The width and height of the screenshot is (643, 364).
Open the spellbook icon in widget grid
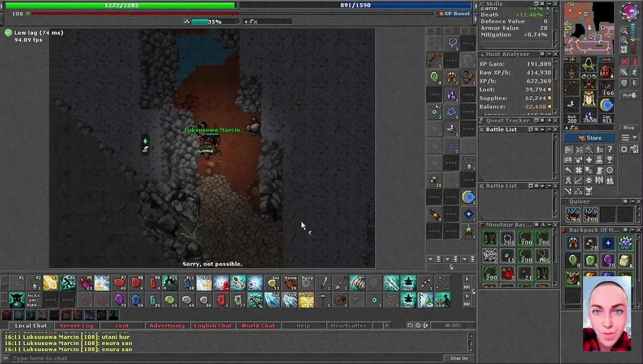click(x=568, y=160)
